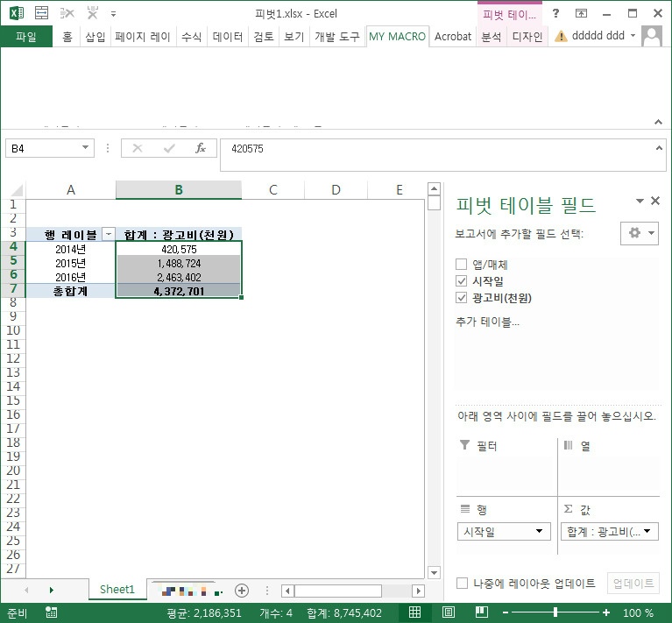Open the 파일 tab
Screen dimensions: 672x623
(26, 37)
